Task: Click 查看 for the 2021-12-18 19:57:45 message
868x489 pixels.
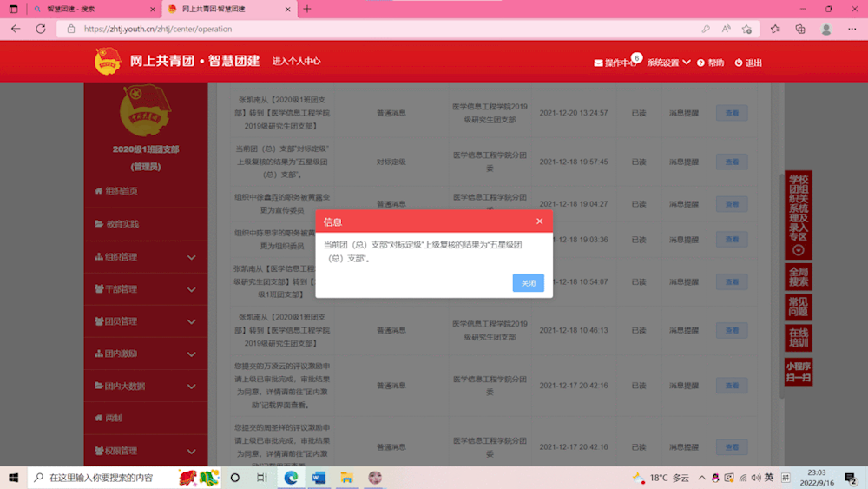Action: [x=732, y=162]
